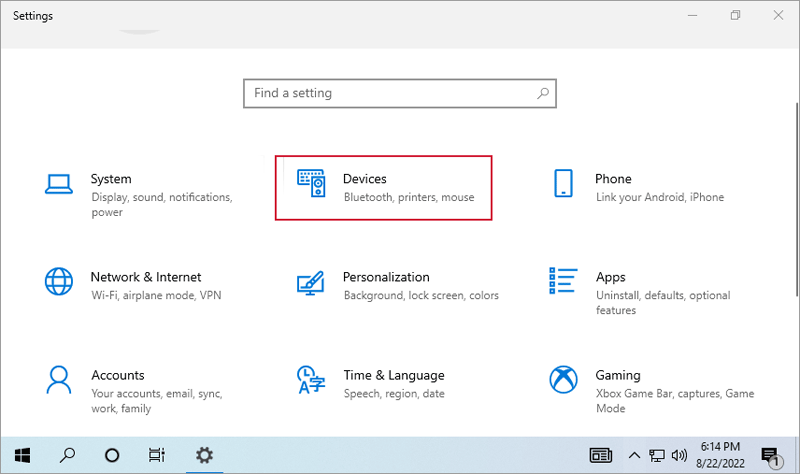800x474 pixels.
Task: Open the Personalization paintbrush icon
Action: tap(311, 283)
